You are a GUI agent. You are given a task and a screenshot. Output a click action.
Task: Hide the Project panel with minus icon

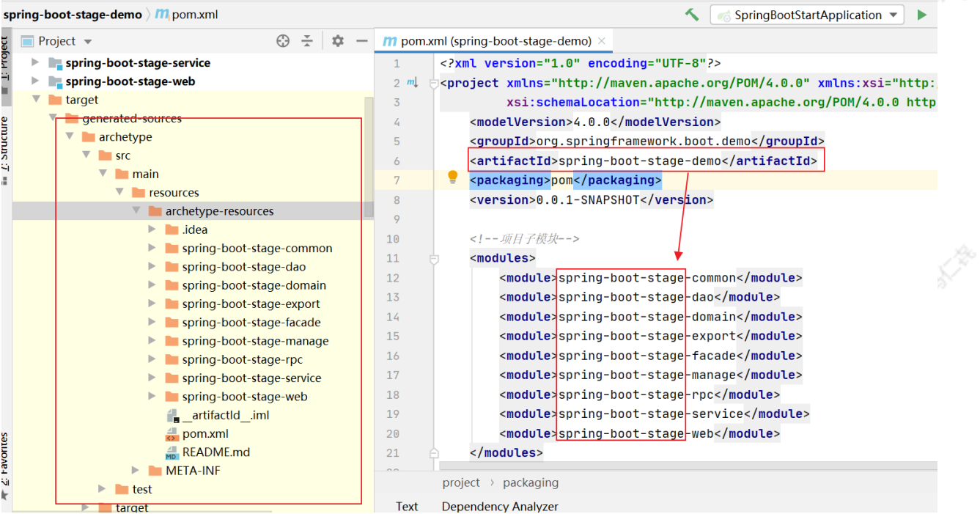coord(361,41)
